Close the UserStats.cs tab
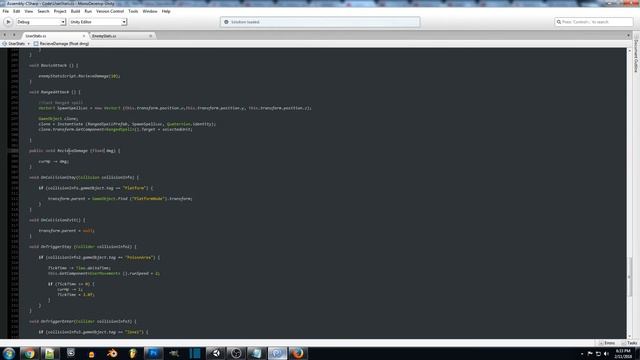The height and width of the screenshot is (360, 640). click(84, 36)
